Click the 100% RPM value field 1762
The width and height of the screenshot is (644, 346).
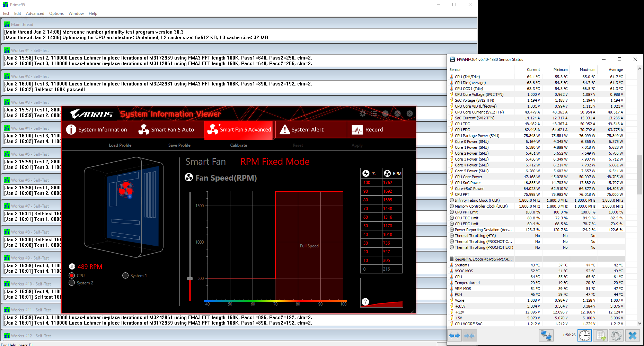[x=392, y=183]
